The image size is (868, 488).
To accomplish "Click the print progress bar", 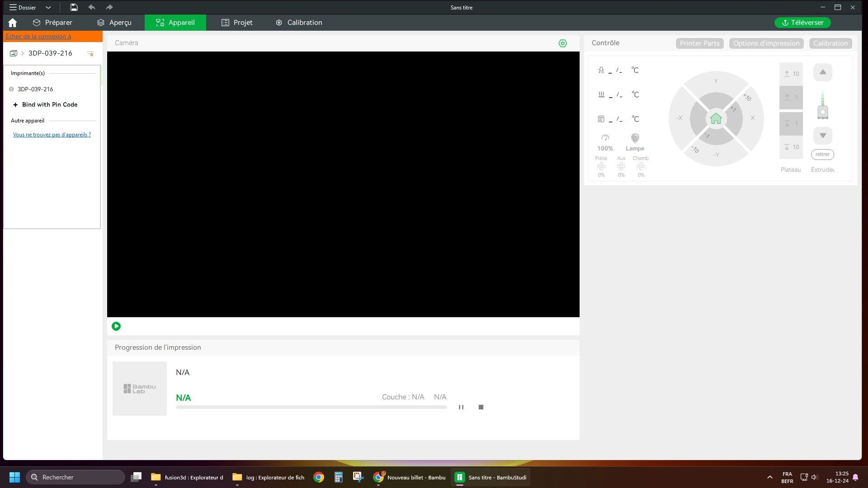I will [x=311, y=407].
